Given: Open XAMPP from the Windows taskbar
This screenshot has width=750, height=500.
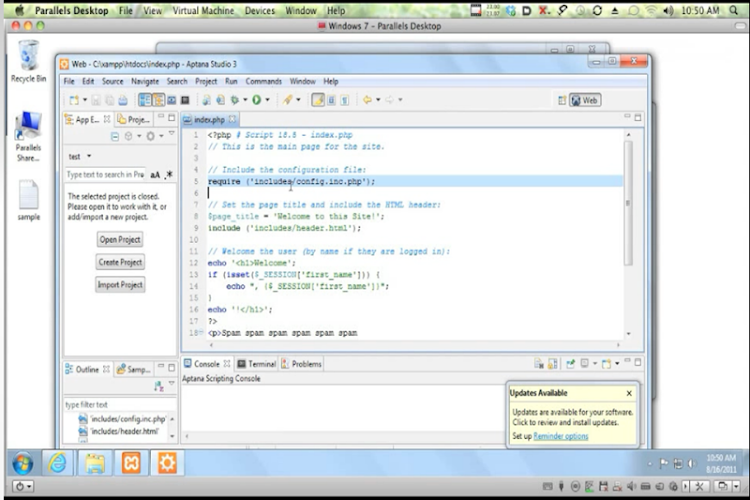Looking at the screenshot, I should click(x=130, y=463).
